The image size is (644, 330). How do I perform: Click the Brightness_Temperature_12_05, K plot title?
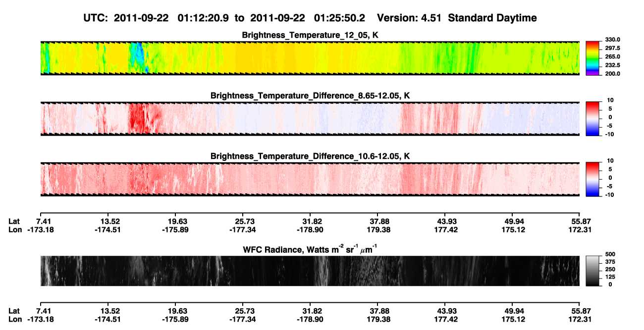pyautogui.click(x=310, y=35)
